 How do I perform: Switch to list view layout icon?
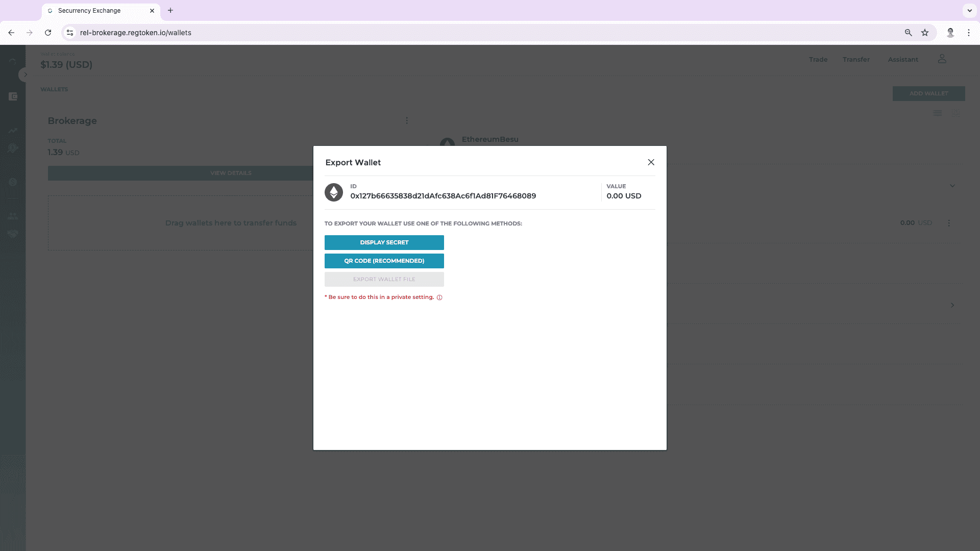(938, 113)
